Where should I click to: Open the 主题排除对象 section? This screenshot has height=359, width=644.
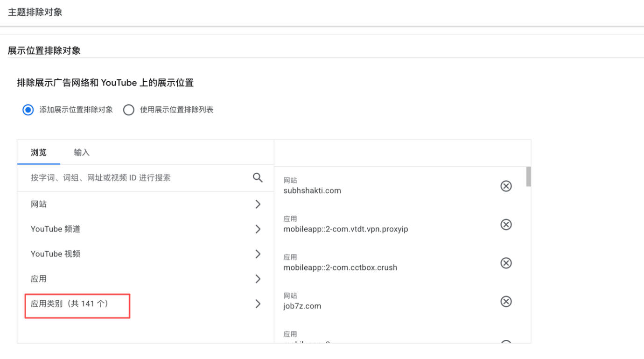click(x=35, y=13)
